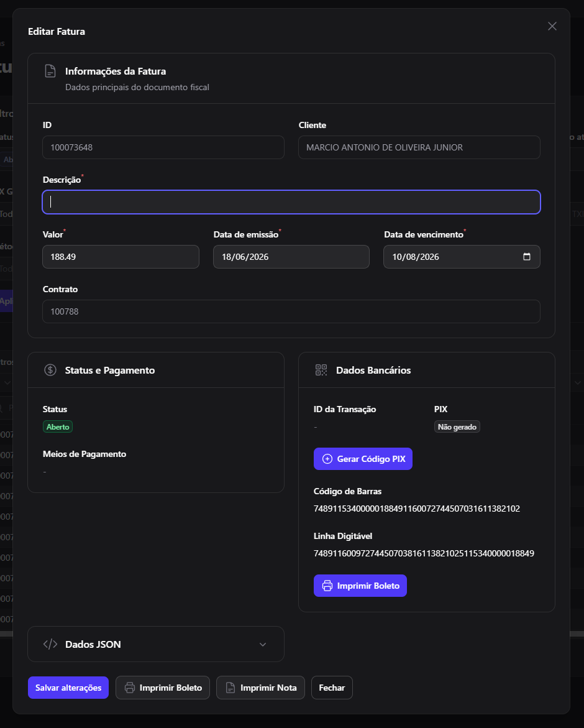This screenshot has height=728, width=584.
Task: Click the Fechar button
Action: 332,688
